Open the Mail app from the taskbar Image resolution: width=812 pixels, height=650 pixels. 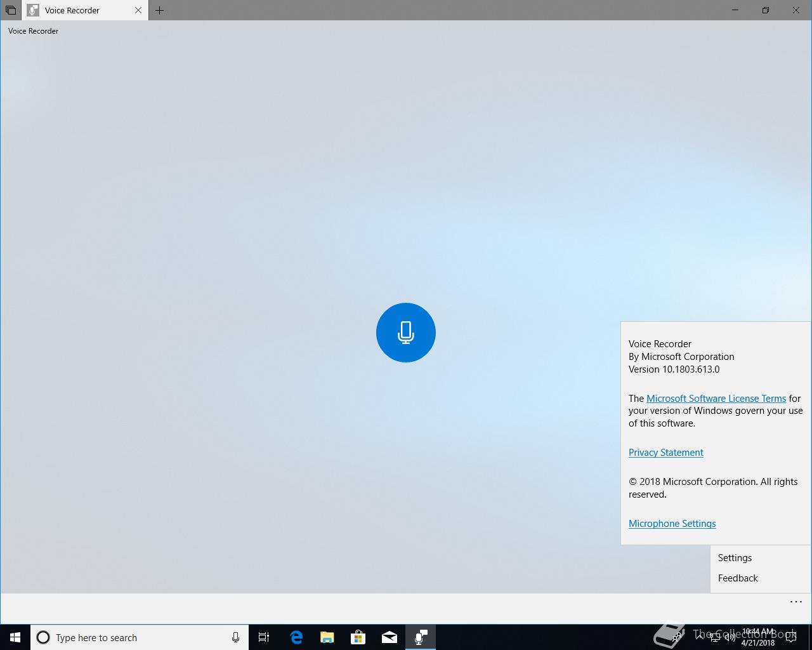(x=389, y=637)
